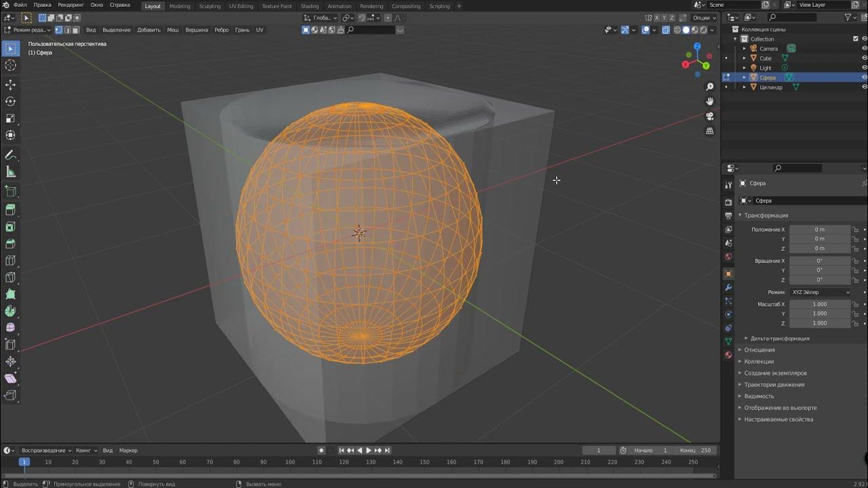Open the Mesh menu in viewport header

pyautogui.click(x=173, y=30)
